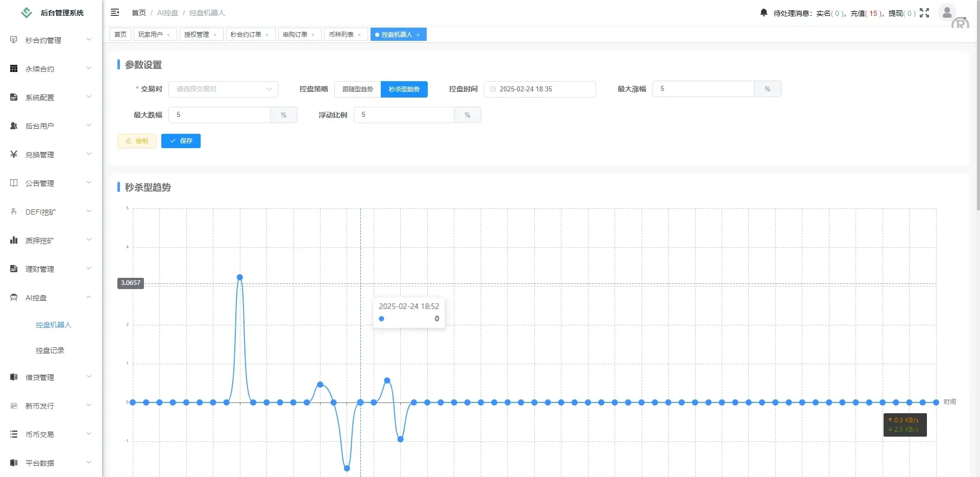Toggle fullscreen mode

924,12
